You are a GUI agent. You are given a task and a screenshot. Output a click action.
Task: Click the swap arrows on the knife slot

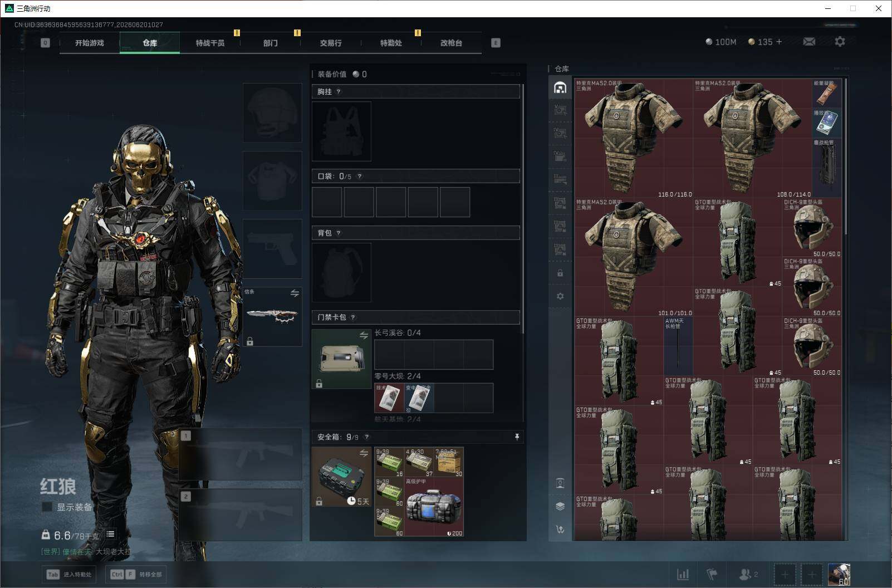tap(295, 293)
